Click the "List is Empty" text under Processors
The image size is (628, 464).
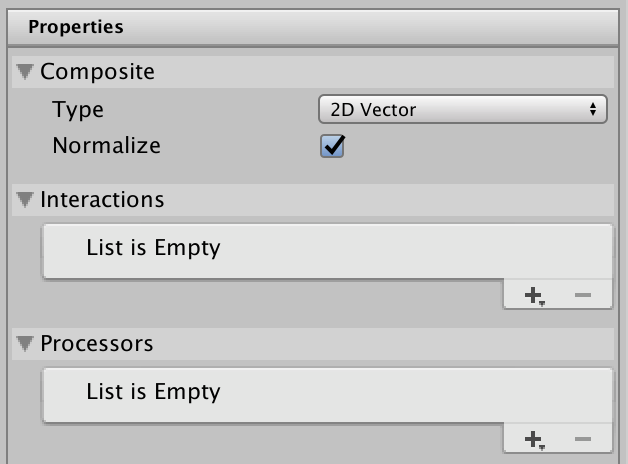coord(153,392)
